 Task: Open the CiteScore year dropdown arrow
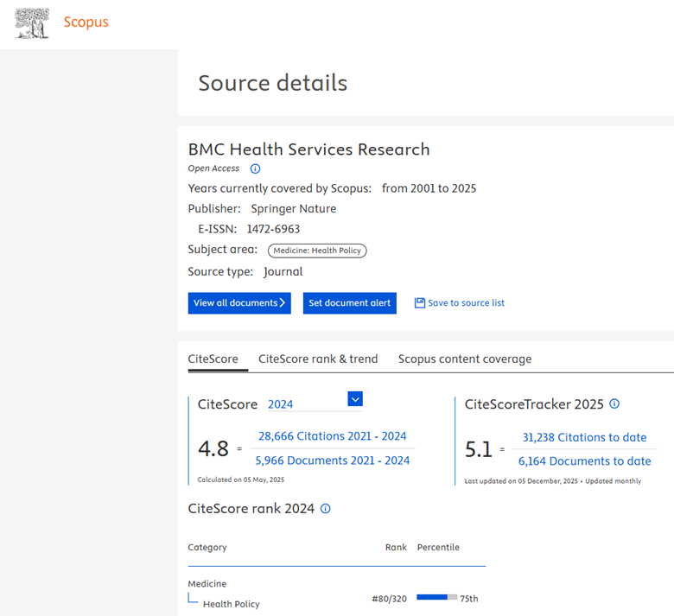(x=354, y=399)
